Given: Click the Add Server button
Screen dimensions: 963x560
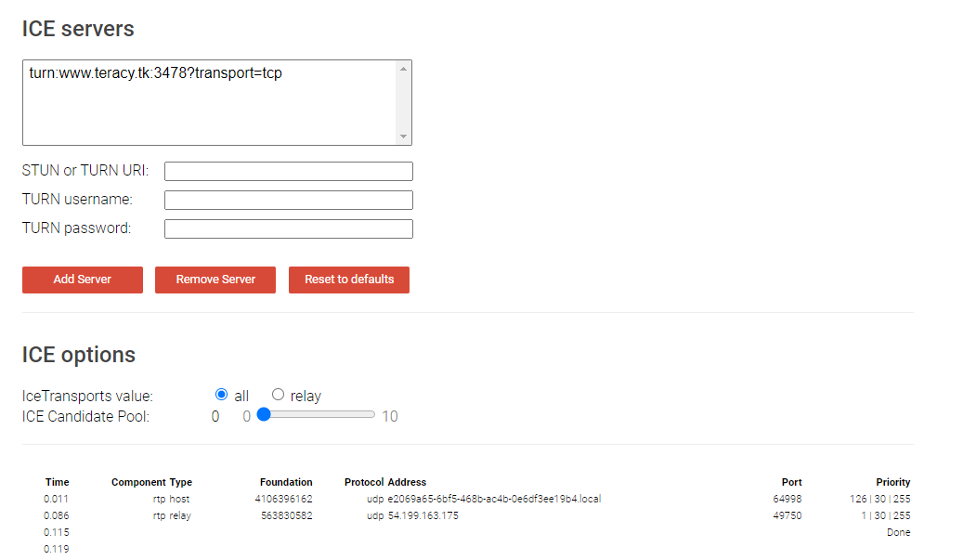Looking at the screenshot, I should [x=83, y=280].
